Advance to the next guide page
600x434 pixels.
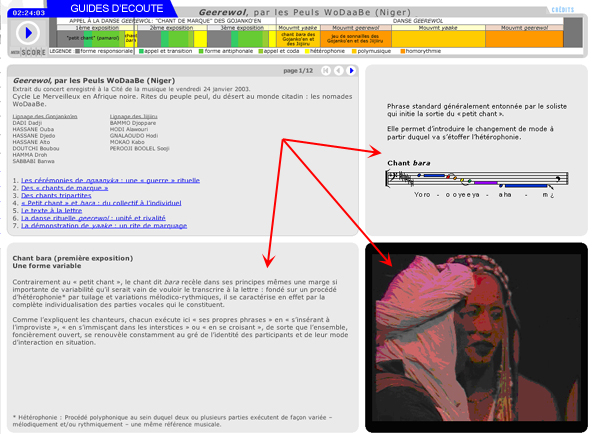351,70
